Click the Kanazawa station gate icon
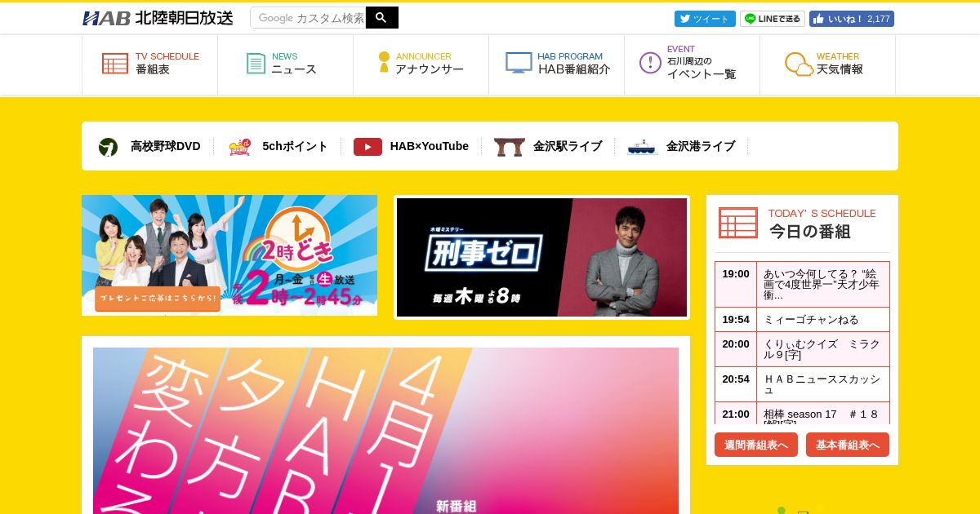This screenshot has height=514, width=980. 510,147
